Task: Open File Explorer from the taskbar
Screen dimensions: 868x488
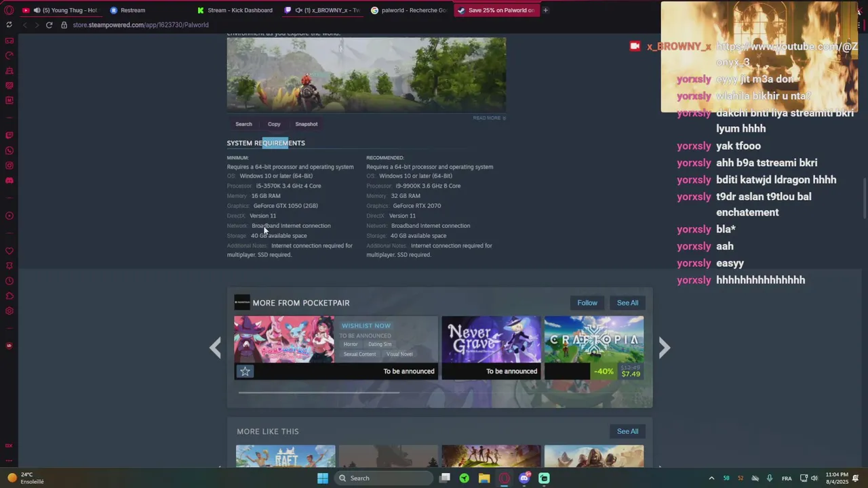Action: pos(484,479)
